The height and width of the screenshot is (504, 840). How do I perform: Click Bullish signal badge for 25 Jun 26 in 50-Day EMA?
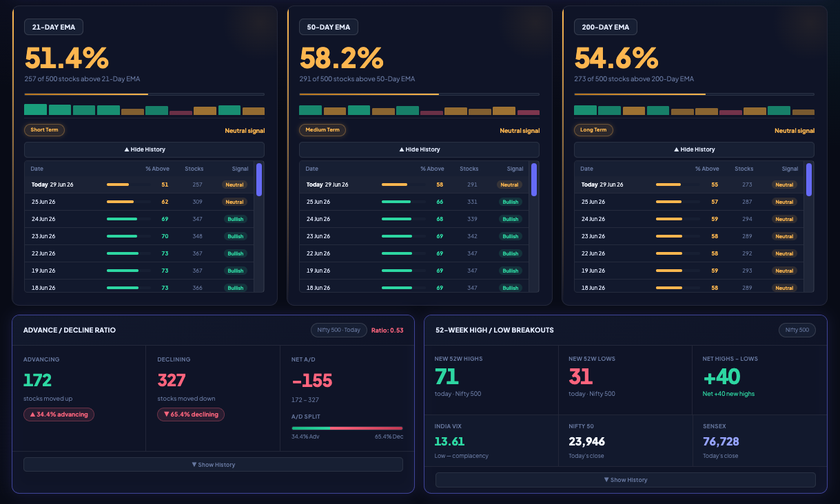coord(511,202)
